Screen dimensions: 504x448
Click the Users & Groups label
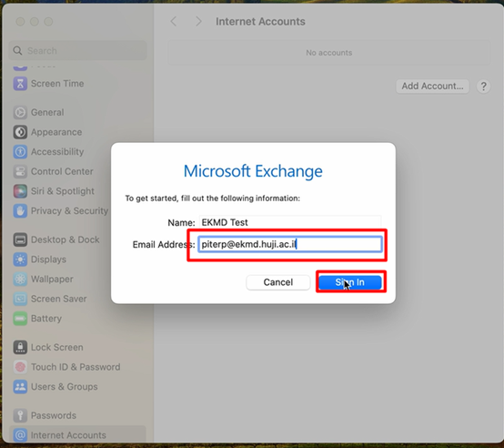65,387
